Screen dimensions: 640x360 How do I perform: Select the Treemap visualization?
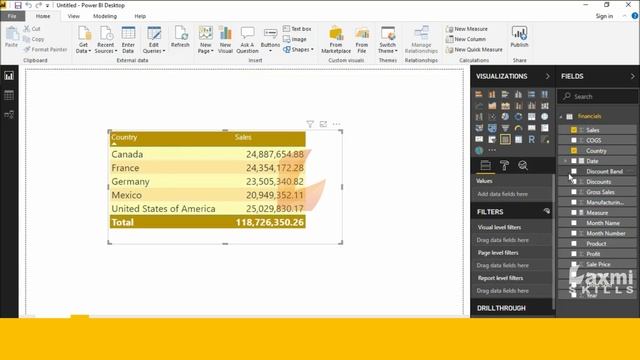pyautogui.click(x=531, y=117)
